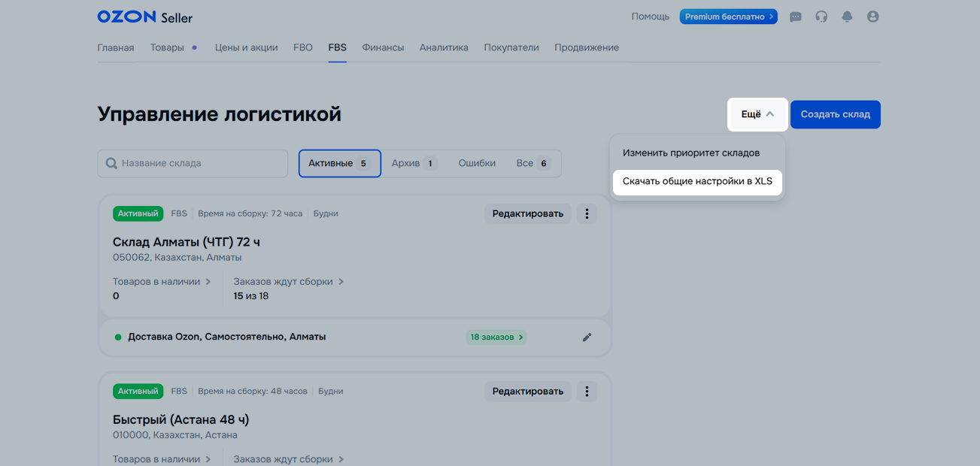Screen dimensions: 980x466
Task: Open the chat messages icon
Action: click(x=795, y=17)
